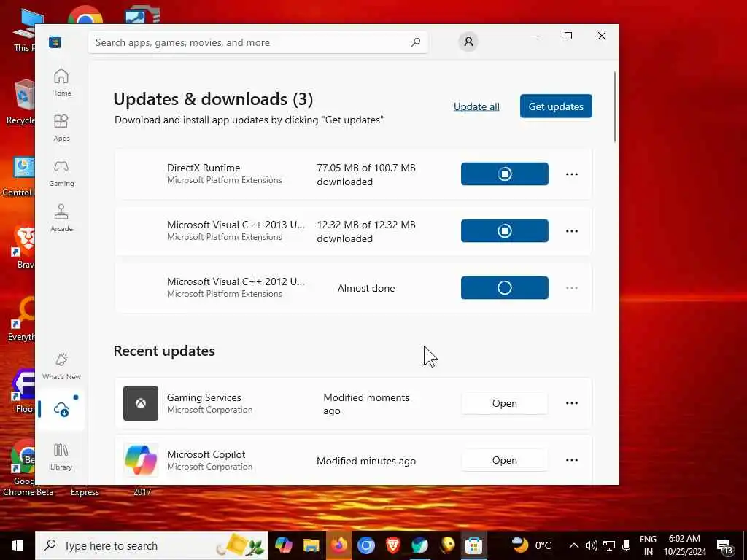Open the Arcade section

click(x=61, y=218)
